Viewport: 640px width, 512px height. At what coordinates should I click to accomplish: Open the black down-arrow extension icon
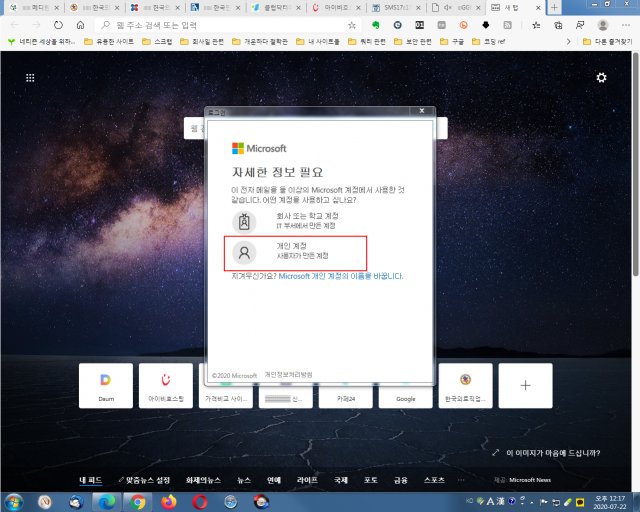click(485, 25)
